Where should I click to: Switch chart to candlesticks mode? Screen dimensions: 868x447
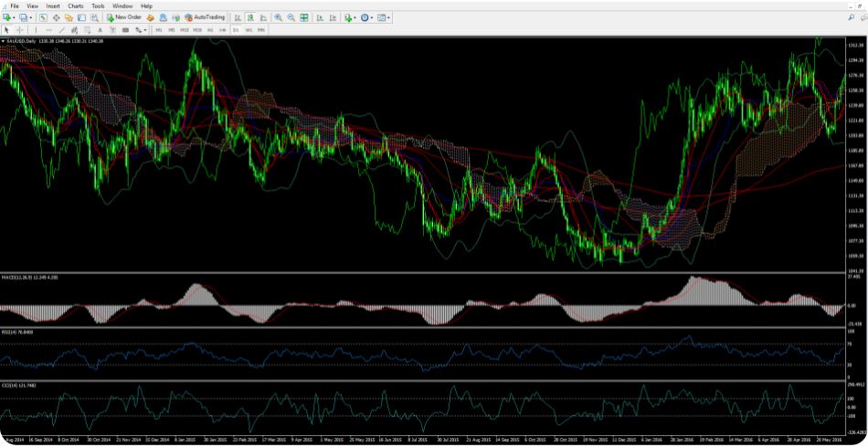(250, 17)
